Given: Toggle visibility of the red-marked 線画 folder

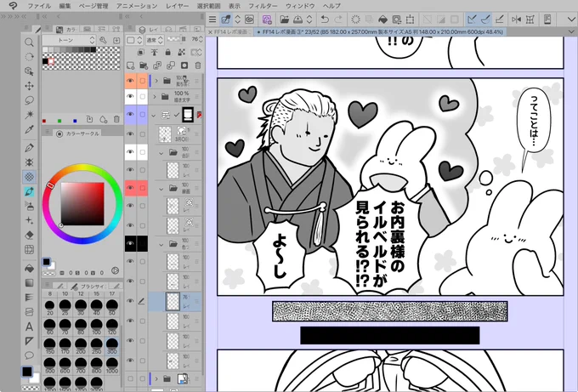Looking at the screenshot, I should pos(130,188).
